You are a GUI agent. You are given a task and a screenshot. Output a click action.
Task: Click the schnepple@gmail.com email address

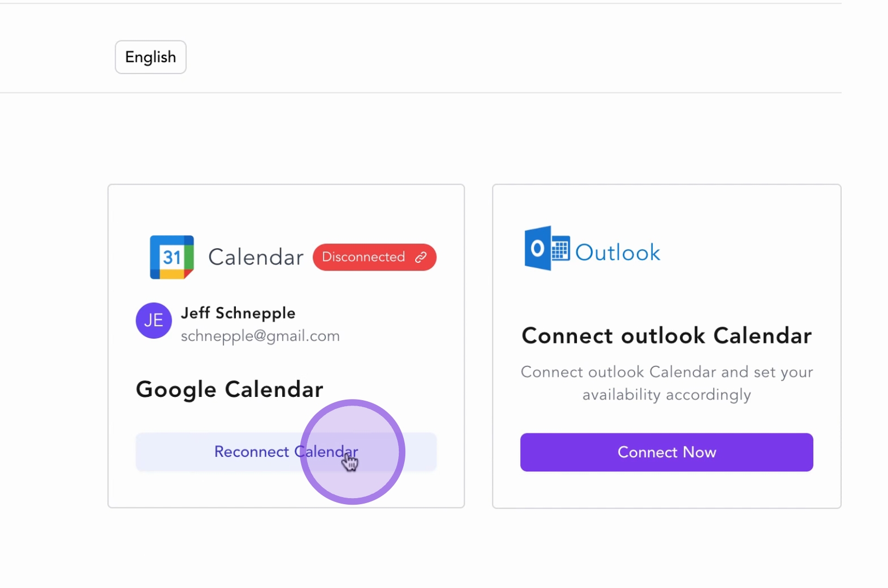pyautogui.click(x=260, y=336)
